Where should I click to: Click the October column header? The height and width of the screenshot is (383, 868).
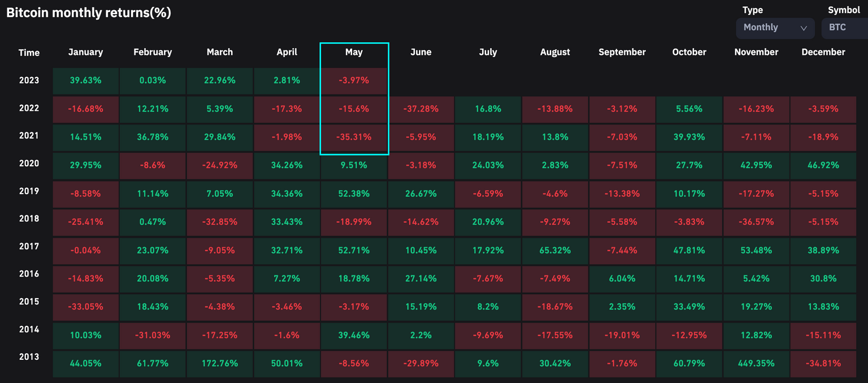click(x=689, y=52)
